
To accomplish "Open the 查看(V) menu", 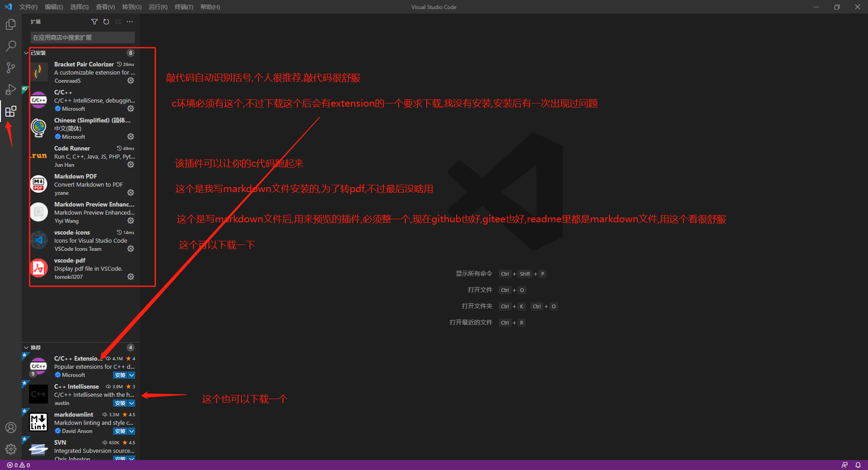I will [105, 7].
